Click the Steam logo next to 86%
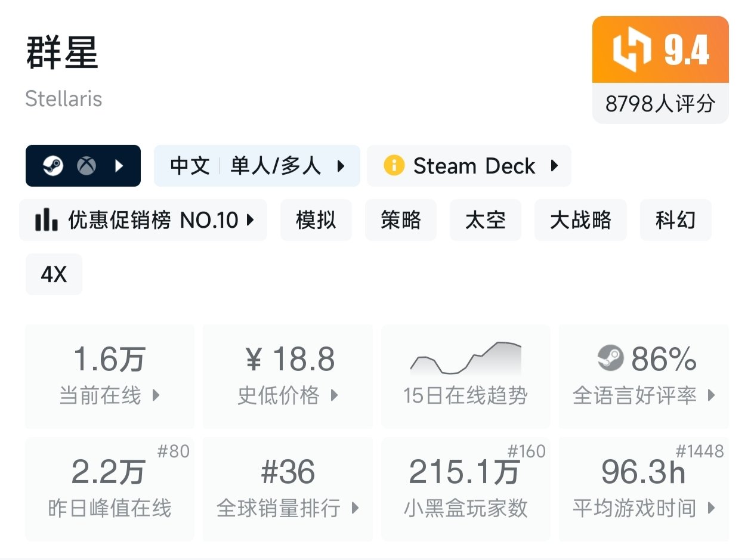Viewport: 754px width, 560px height. tap(610, 358)
